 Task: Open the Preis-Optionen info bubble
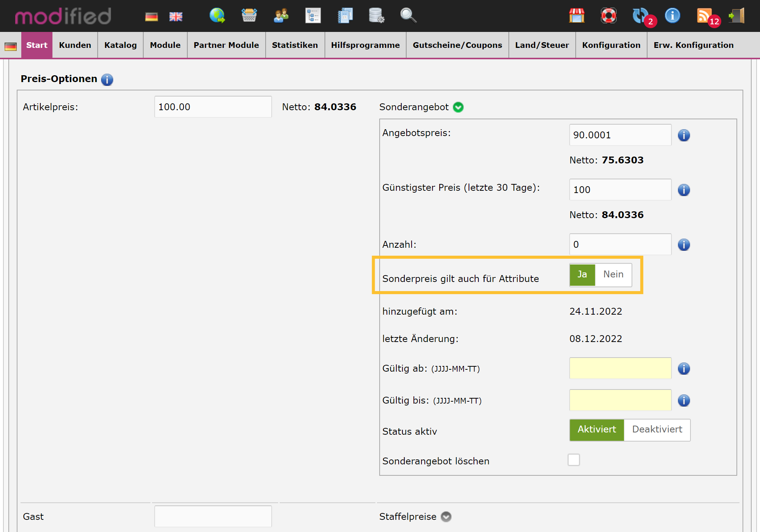pos(107,80)
